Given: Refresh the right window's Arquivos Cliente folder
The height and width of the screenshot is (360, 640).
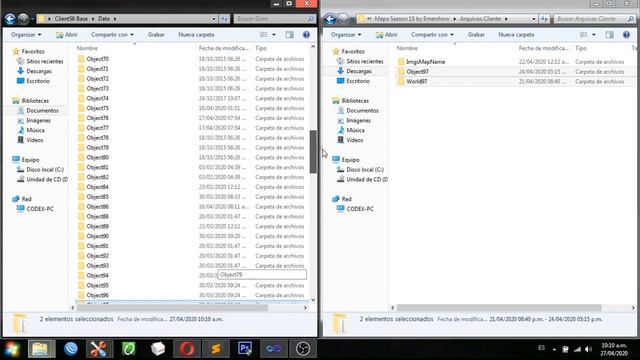Looking at the screenshot, I should [x=544, y=19].
